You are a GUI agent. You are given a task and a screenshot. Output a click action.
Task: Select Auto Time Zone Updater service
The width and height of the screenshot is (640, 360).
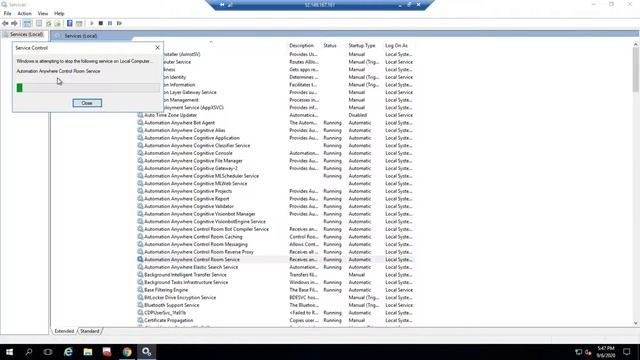(170, 115)
